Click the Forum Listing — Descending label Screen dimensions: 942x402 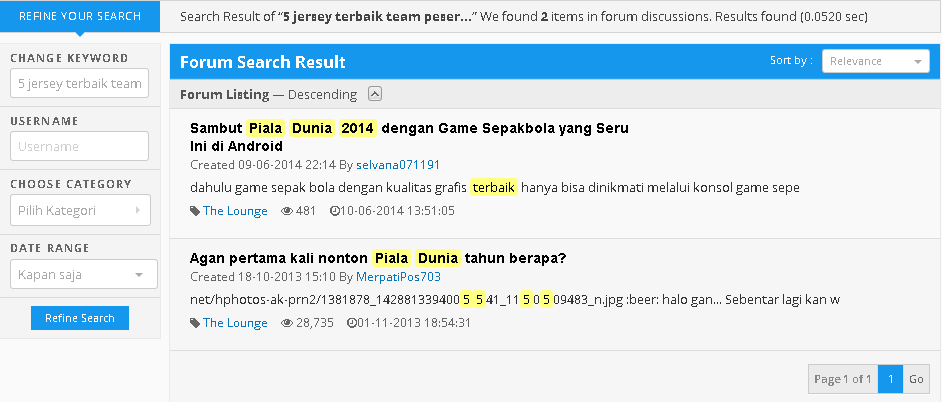(x=269, y=94)
